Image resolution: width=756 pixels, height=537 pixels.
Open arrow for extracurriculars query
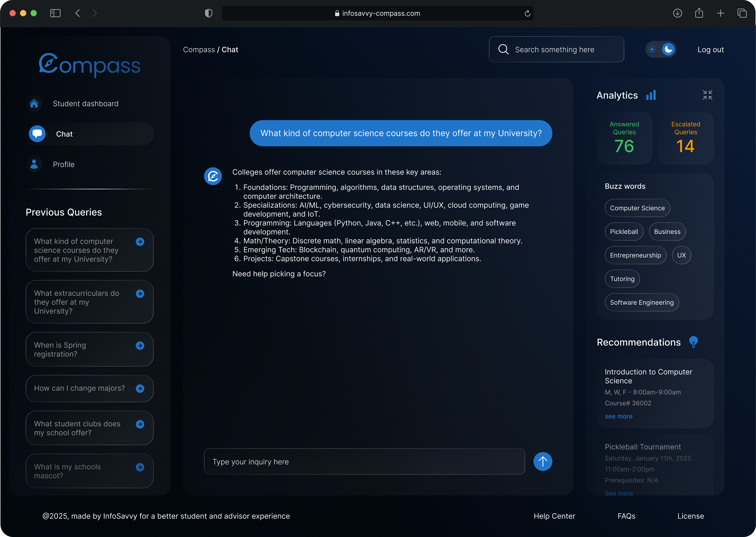140,294
